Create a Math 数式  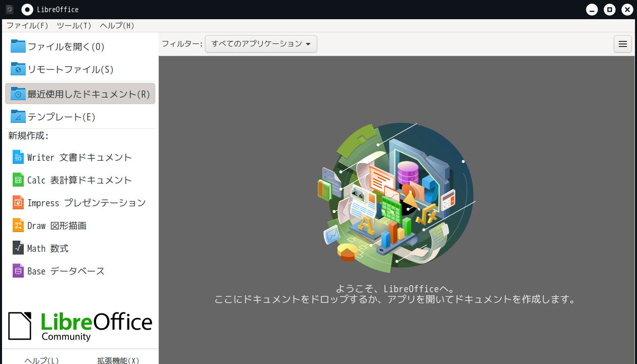click(x=80, y=248)
